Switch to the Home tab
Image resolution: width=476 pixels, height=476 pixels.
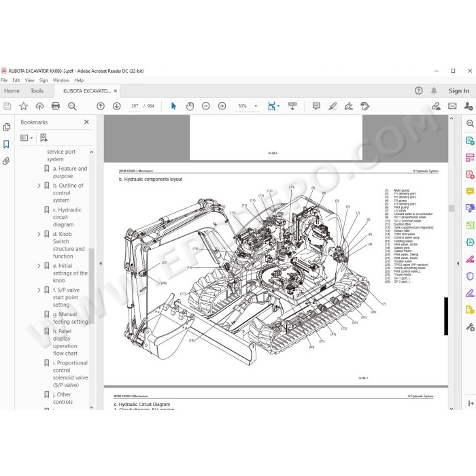click(12, 90)
